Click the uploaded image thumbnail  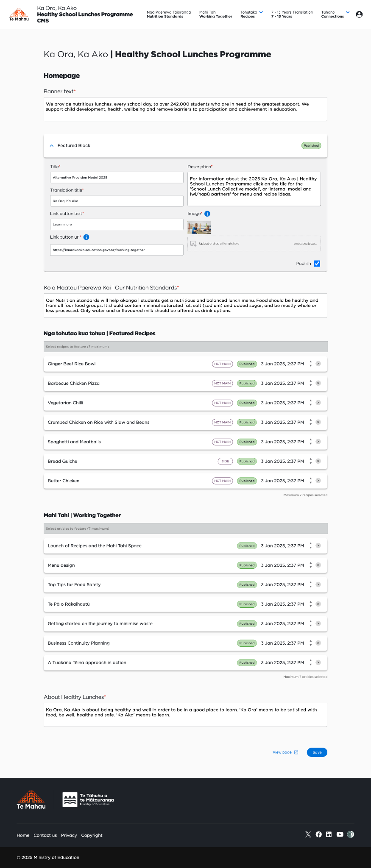coord(199,227)
